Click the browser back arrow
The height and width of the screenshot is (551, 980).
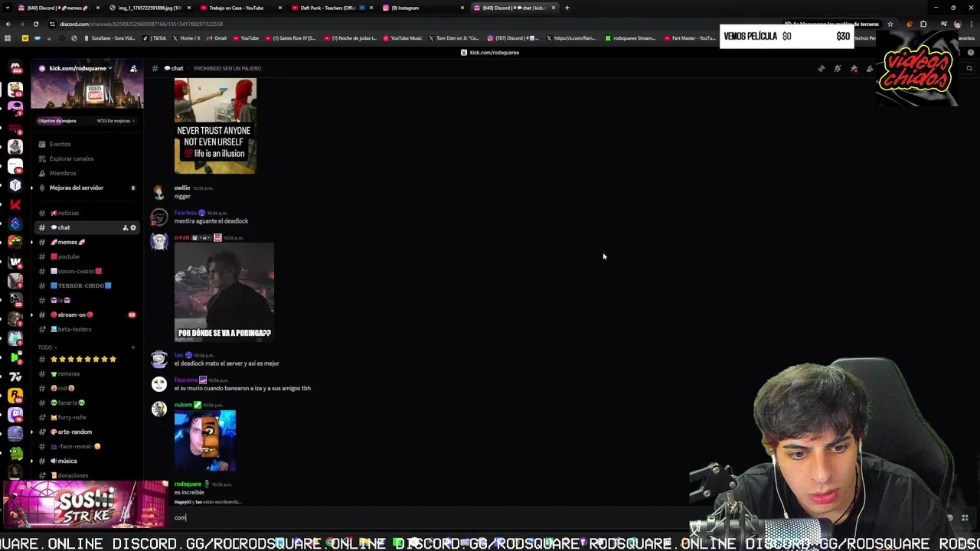tap(8, 24)
